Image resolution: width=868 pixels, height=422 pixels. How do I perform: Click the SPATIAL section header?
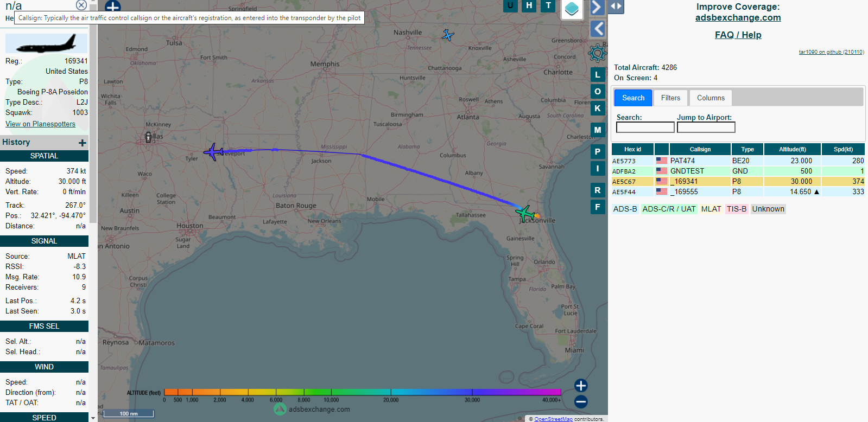click(x=44, y=156)
